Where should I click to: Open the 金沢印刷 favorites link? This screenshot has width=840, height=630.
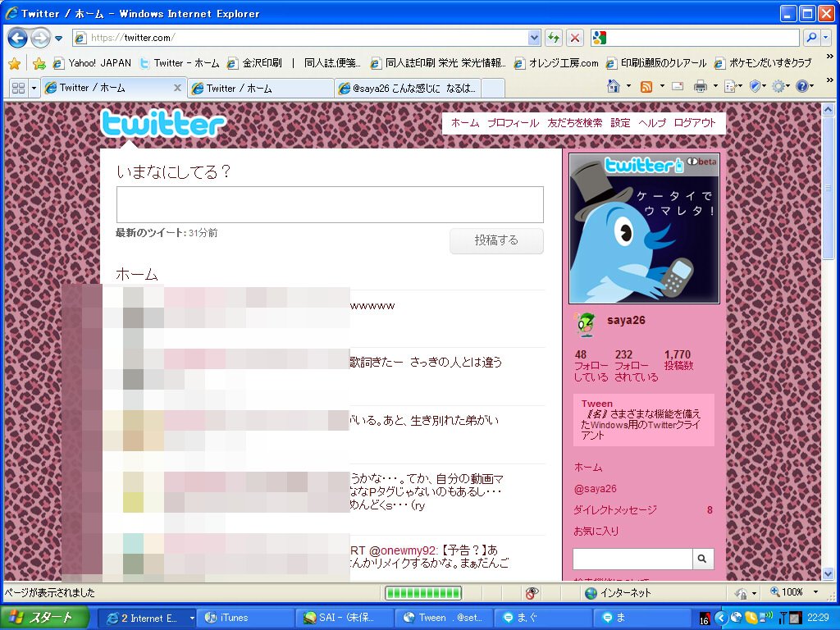click(254, 63)
